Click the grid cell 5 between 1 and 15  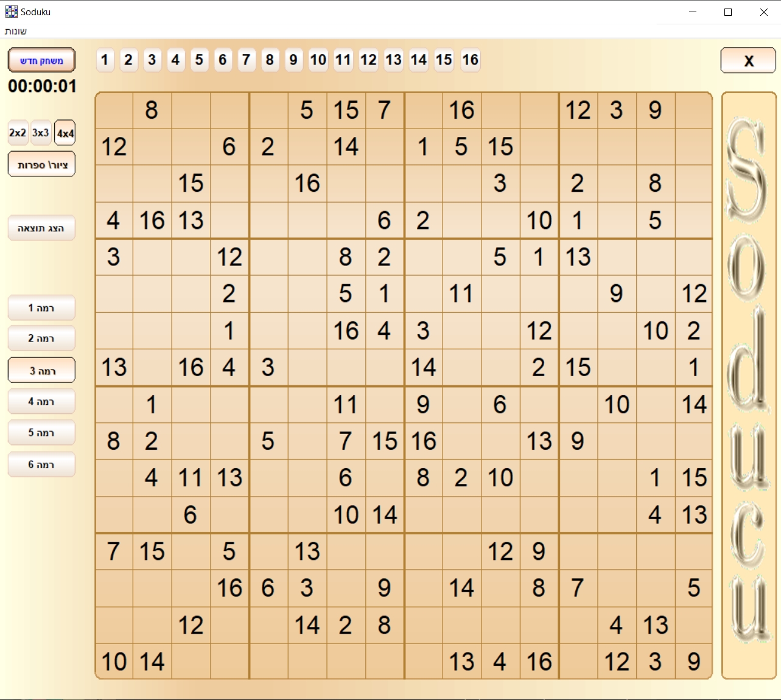[461, 147]
